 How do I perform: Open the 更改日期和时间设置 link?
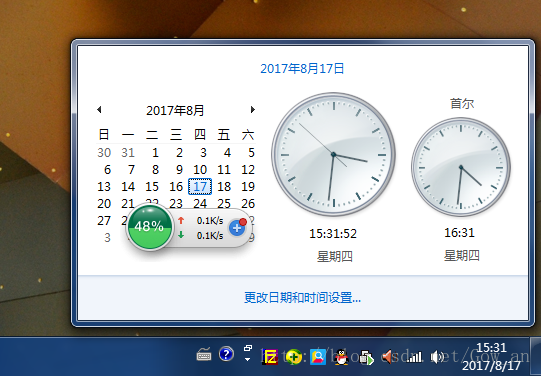(302, 297)
